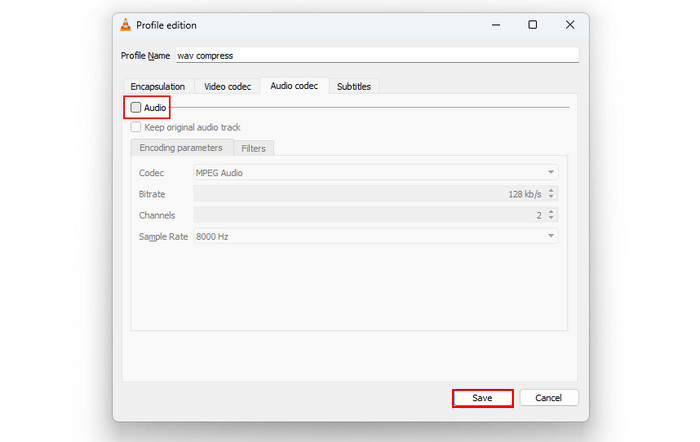The width and height of the screenshot is (700, 442).
Task: Click the Codec label
Action: [x=151, y=173]
